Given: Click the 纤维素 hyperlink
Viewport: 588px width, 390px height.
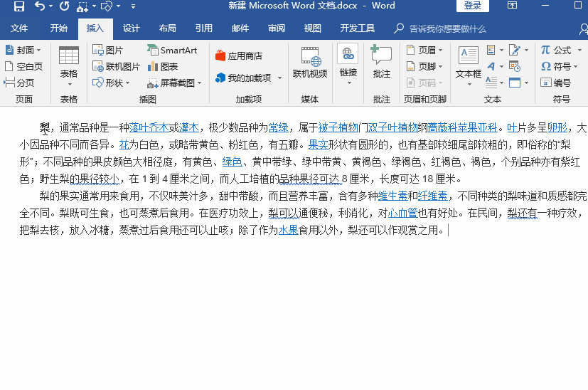Looking at the screenshot, I should coord(432,196).
